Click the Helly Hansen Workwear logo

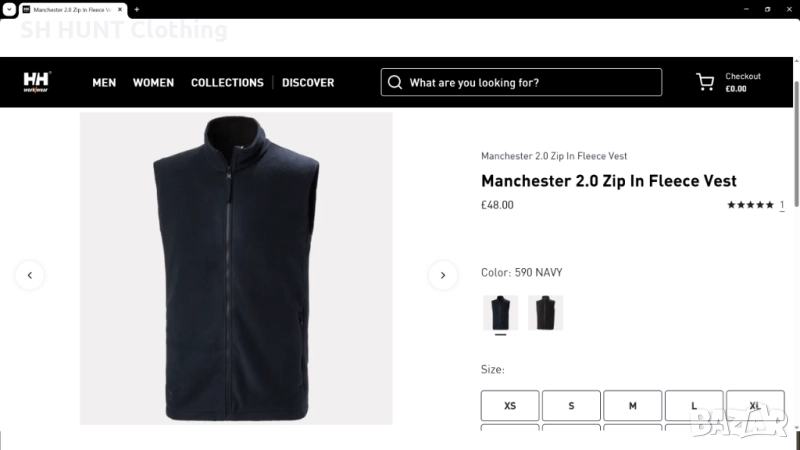point(37,82)
